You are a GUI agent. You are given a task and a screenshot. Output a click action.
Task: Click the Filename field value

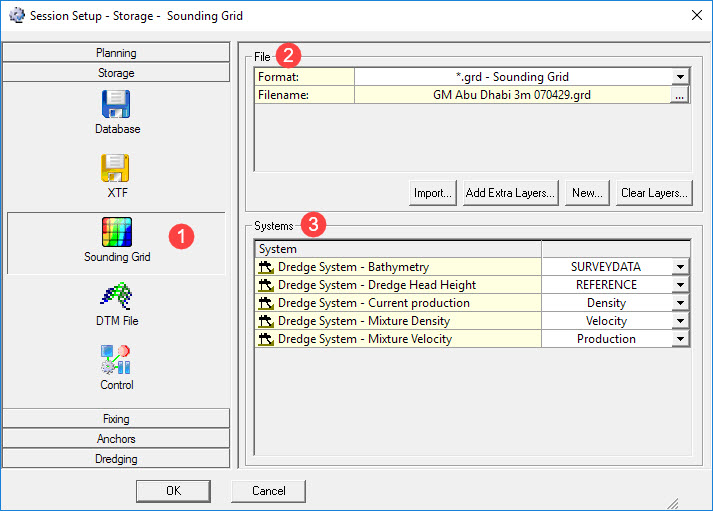512,95
